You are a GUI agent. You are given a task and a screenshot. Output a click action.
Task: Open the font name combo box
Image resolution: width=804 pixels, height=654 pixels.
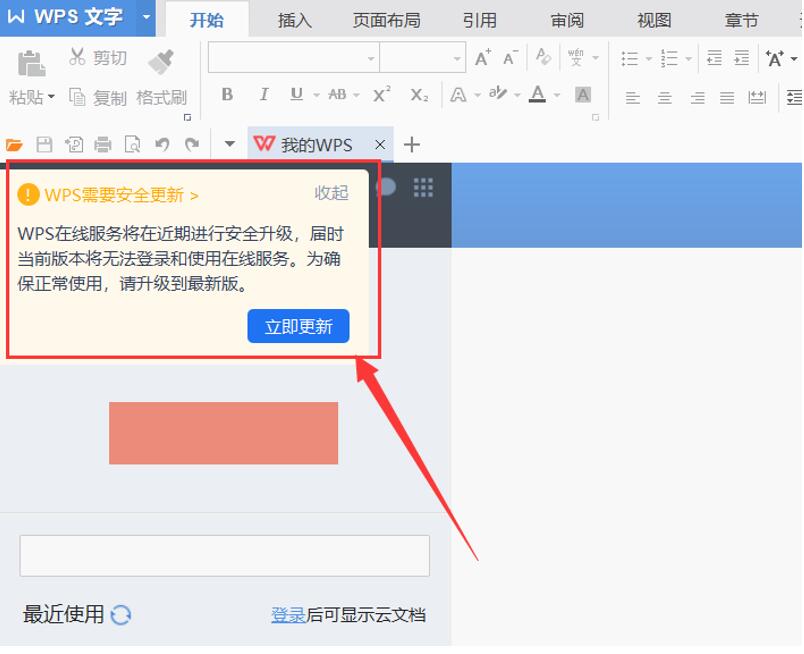(294, 57)
